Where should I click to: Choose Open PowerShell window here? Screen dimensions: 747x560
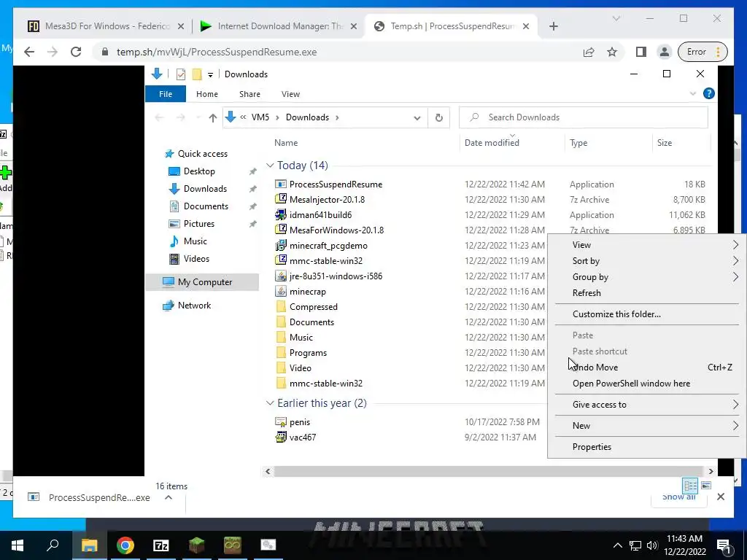646,384
